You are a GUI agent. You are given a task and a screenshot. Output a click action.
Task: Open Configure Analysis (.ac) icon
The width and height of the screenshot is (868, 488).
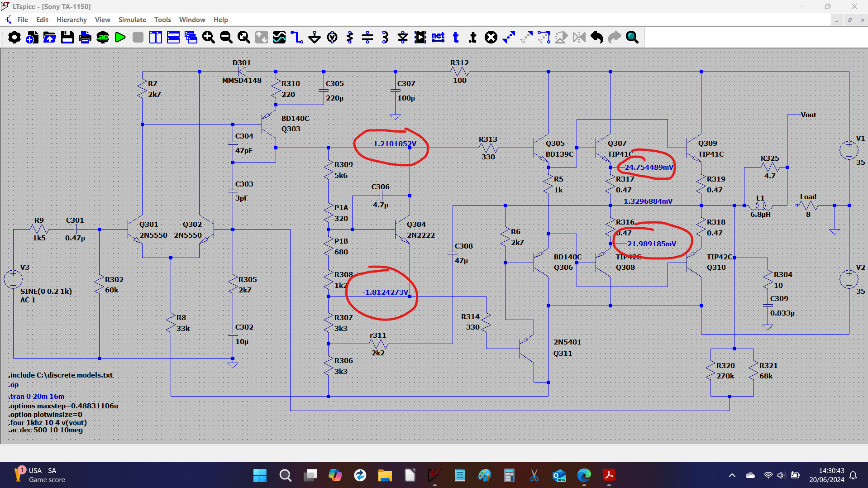103,37
